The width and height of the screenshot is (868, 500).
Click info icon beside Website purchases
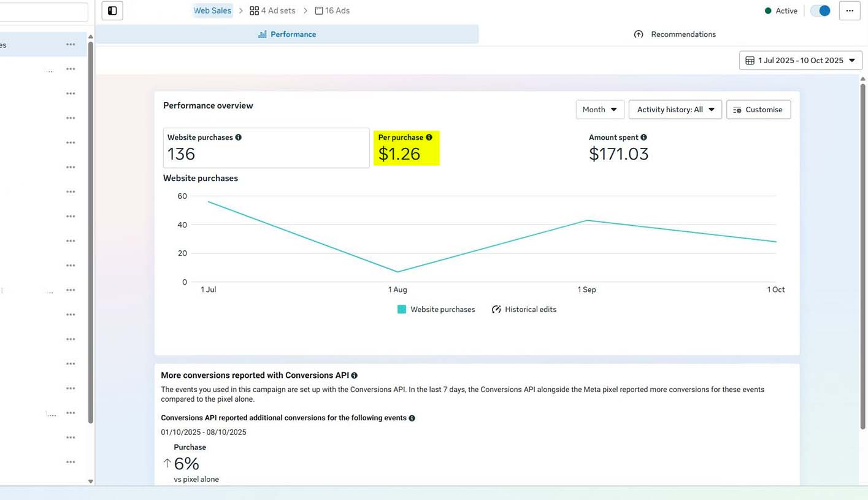tap(239, 137)
